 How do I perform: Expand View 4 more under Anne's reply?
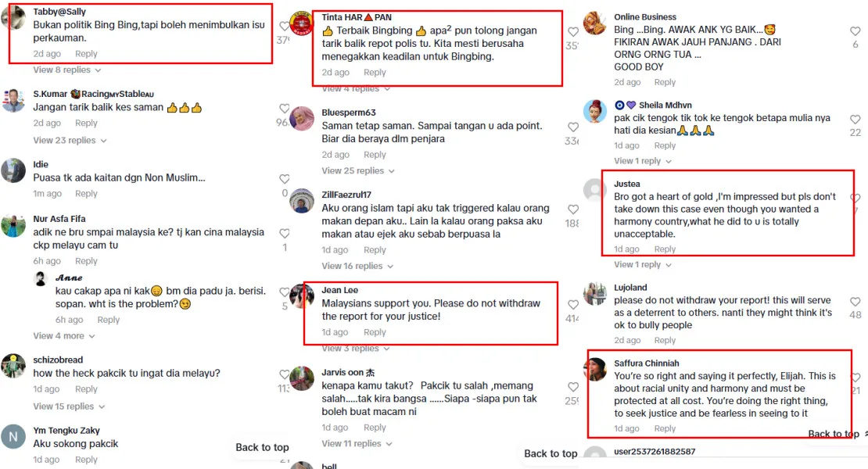[64, 336]
